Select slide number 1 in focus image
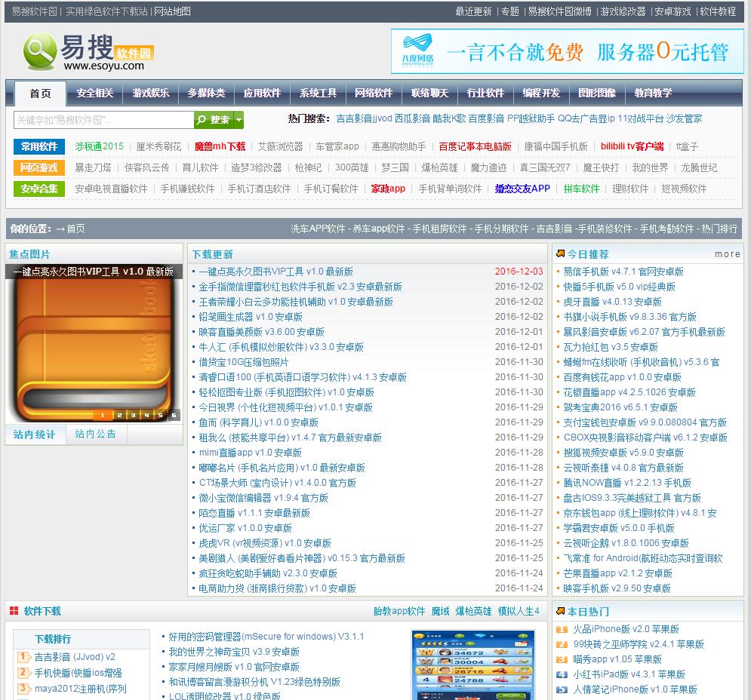Viewport: 751px width, 700px height. 102,415
